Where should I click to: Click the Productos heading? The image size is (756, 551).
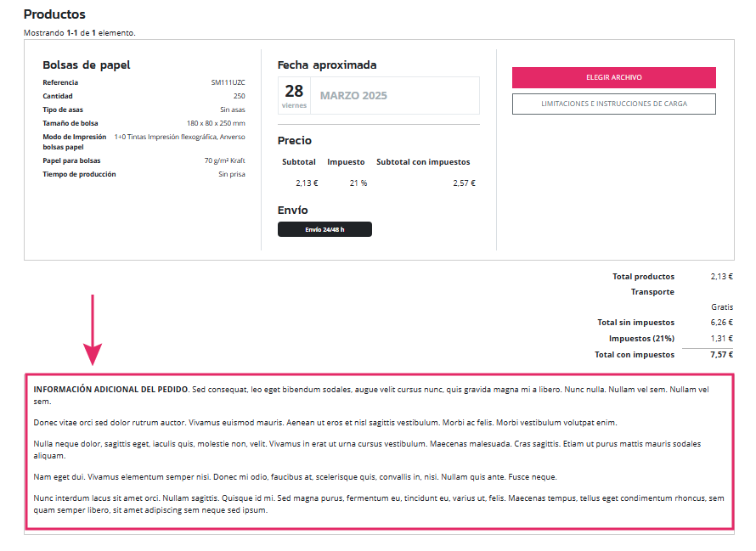click(54, 14)
